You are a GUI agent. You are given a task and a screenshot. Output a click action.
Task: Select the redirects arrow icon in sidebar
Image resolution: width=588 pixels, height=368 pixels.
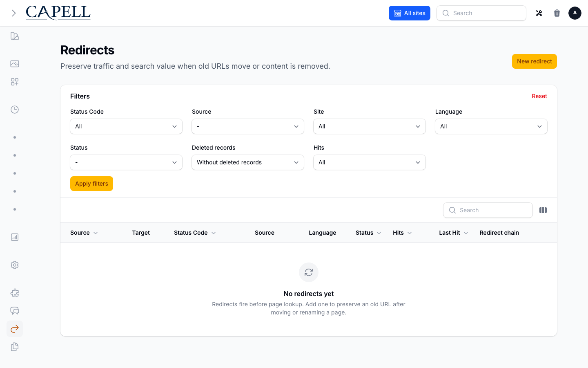pos(15,329)
